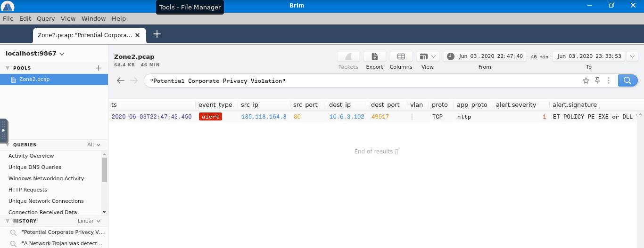This screenshot has height=248, width=644.
Task: Click the clock icon beside From date
Action: (x=451, y=56)
